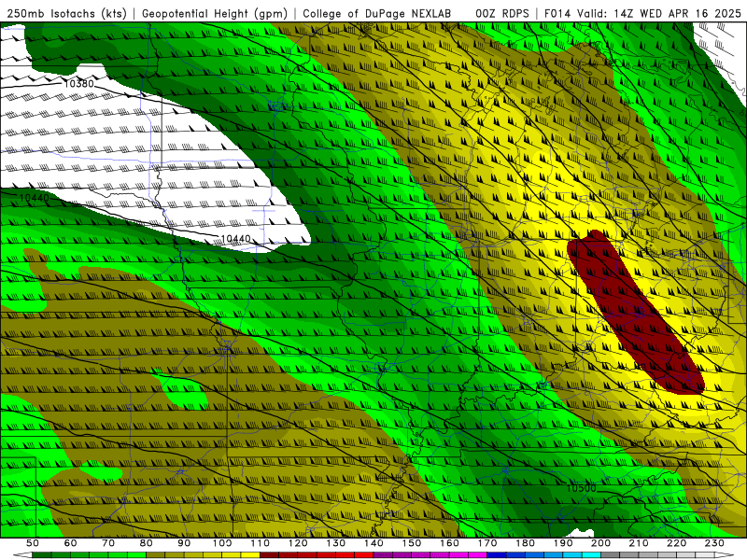Click the 110 value on the color scale
The height and width of the screenshot is (560, 747).
point(260,543)
